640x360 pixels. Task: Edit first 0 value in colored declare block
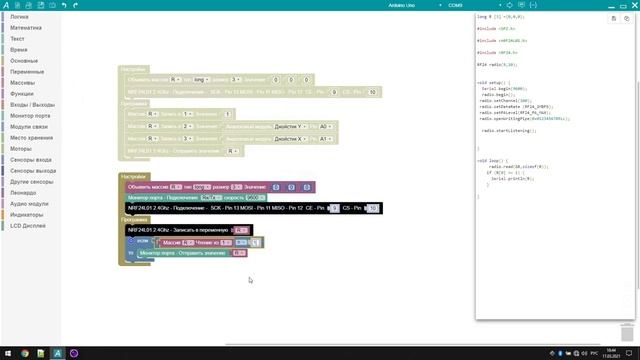(x=276, y=187)
